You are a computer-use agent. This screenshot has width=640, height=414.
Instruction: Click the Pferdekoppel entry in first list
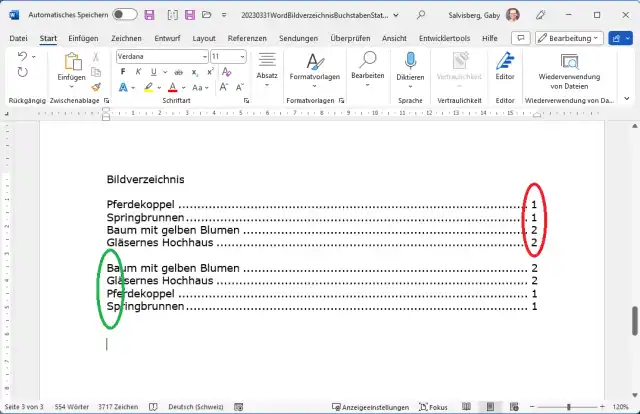pyautogui.click(x=141, y=205)
